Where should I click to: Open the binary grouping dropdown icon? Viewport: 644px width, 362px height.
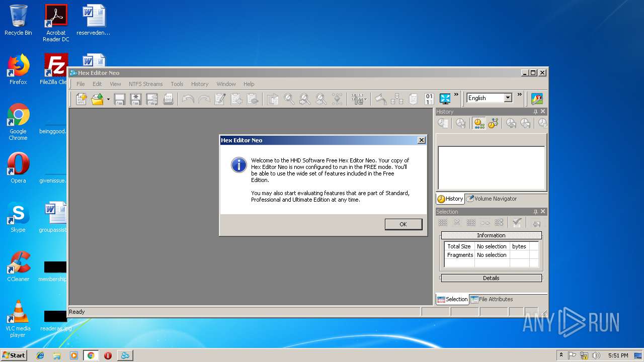pos(359,99)
